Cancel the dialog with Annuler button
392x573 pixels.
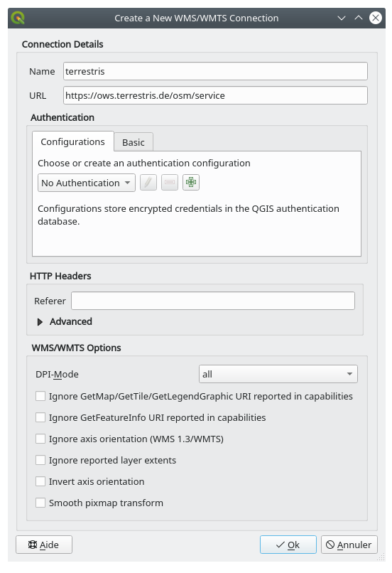(349, 545)
